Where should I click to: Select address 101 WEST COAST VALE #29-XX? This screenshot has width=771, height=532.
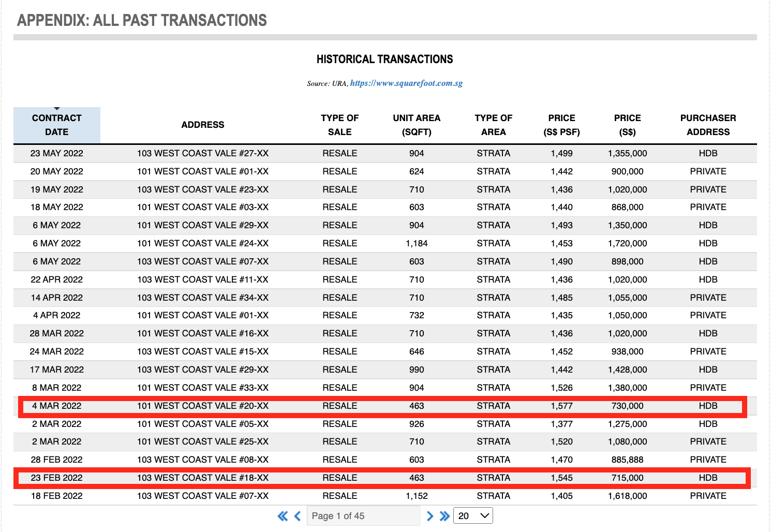tap(203, 225)
